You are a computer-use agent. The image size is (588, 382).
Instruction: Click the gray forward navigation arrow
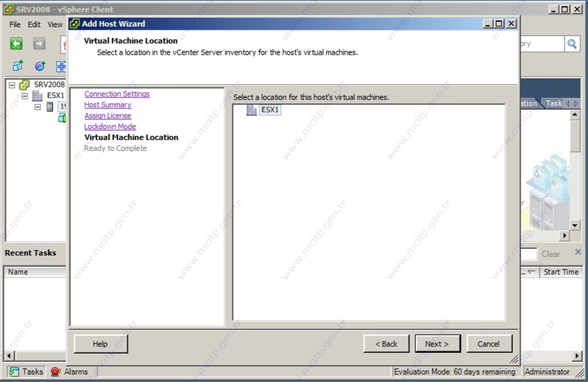(39, 43)
